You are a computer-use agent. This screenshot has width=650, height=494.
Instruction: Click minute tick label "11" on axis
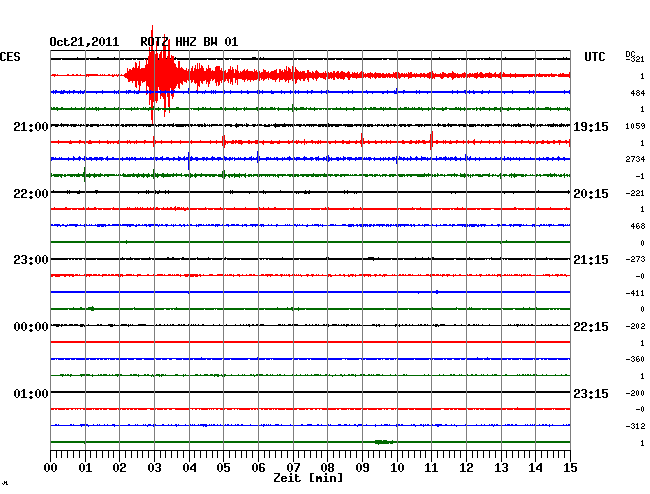tap(431, 468)
